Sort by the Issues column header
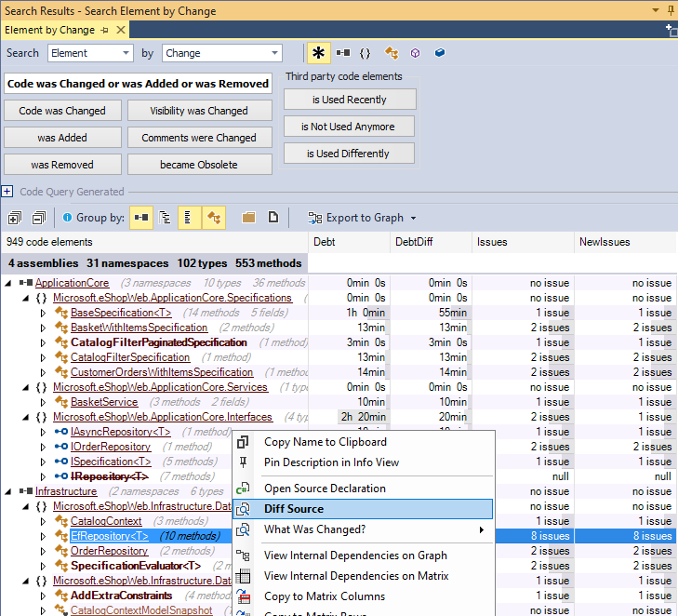This screenshot has height=616, width=678. tap(523, 242)
